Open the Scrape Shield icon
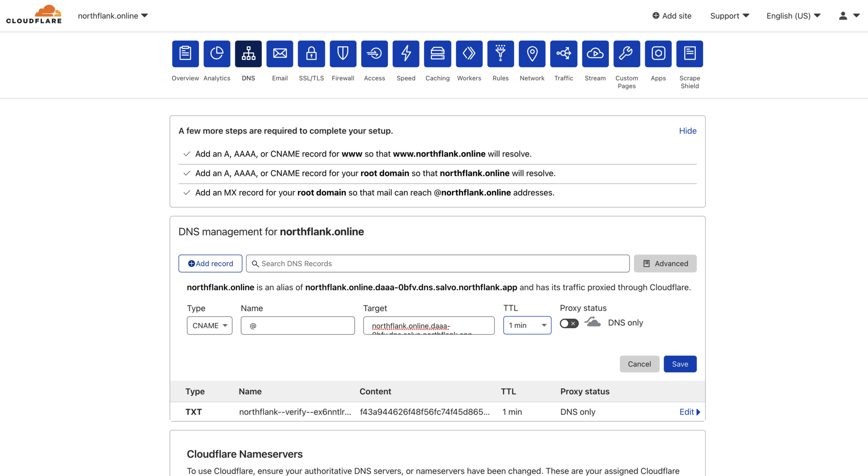 (690, 54)
